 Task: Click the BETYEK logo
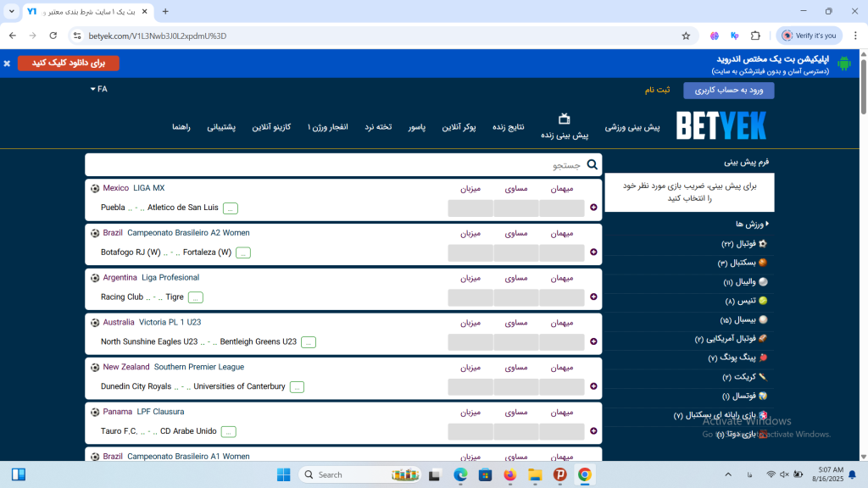(x=721, y=125)
